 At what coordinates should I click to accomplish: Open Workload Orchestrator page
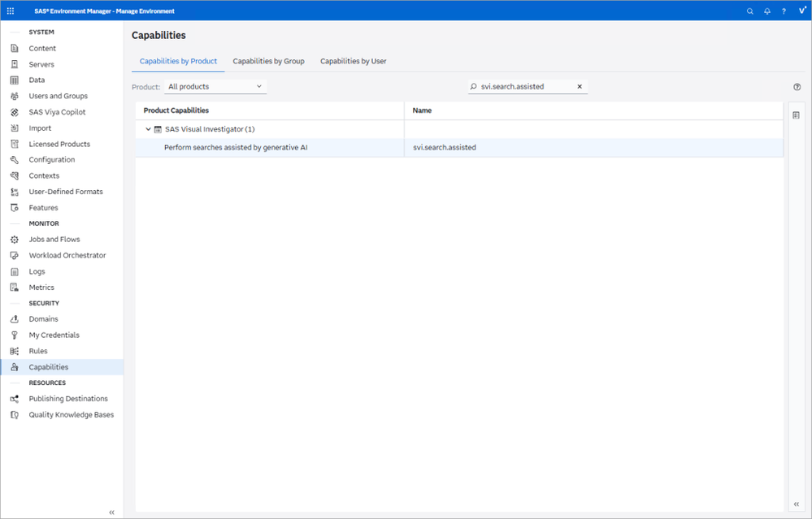point(67,256)
